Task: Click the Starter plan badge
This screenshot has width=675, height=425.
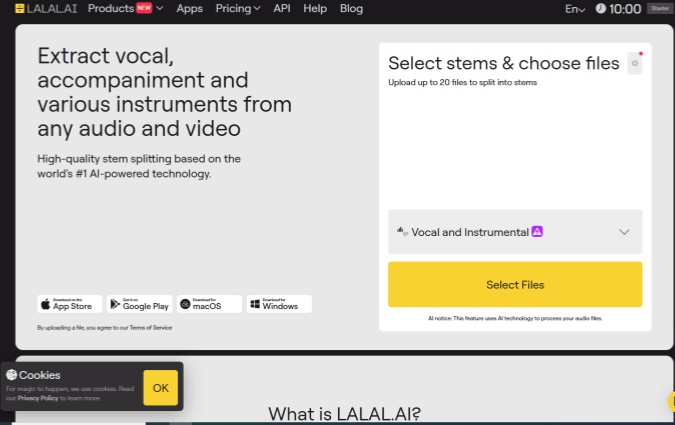Action: [x=660, y=9]
